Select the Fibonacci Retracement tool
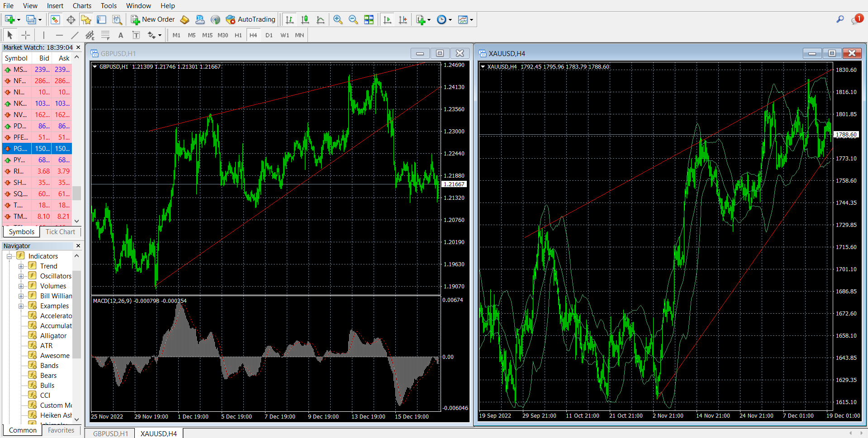The image size is (868, 438). 105,35
